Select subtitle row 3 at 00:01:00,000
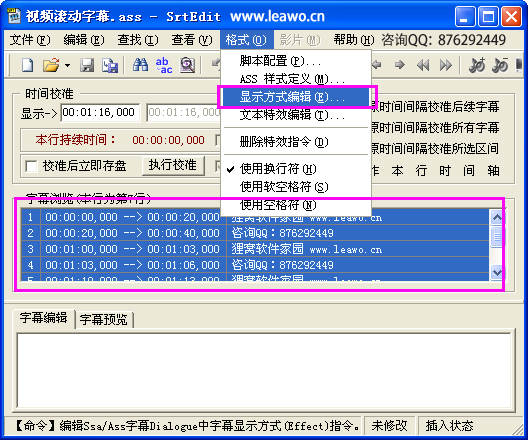528x440 pixels. (x=255, y=249)
